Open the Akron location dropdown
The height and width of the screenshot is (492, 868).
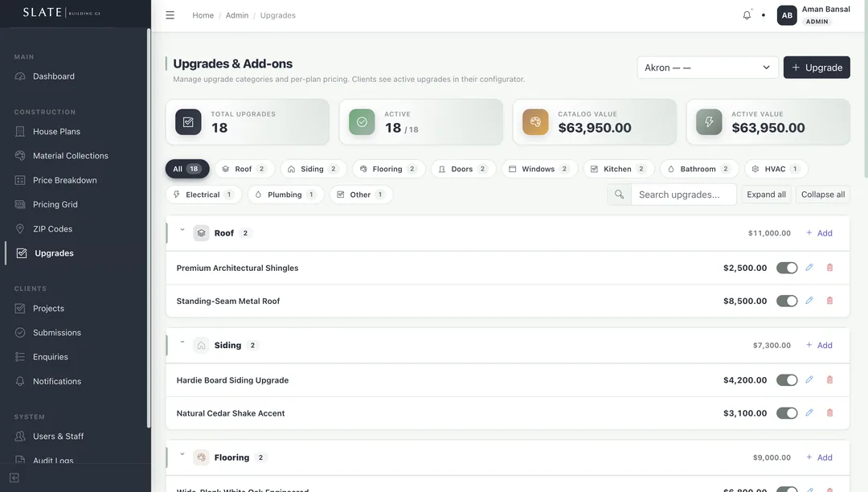(x=707, y=68)
